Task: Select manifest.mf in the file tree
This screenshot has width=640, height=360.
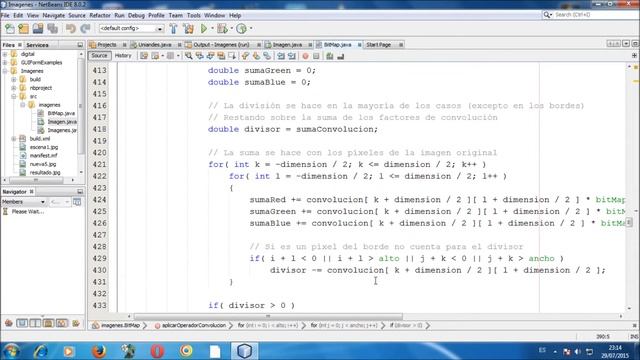Action: pos(43,156)
